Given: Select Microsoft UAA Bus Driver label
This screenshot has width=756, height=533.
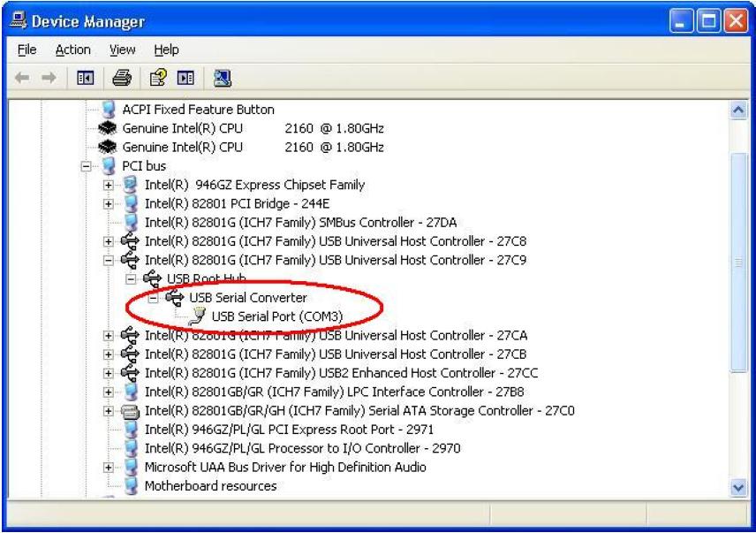Looking at the screenshot, I should (x=285, y=467).
